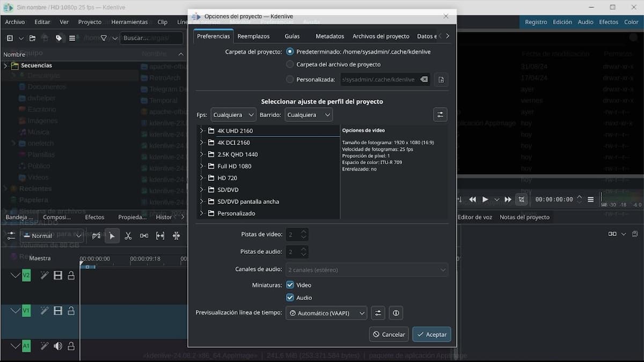Screen dimensions: 644x362
Task: Click the preview settings sliders icon
Action: 378,313
